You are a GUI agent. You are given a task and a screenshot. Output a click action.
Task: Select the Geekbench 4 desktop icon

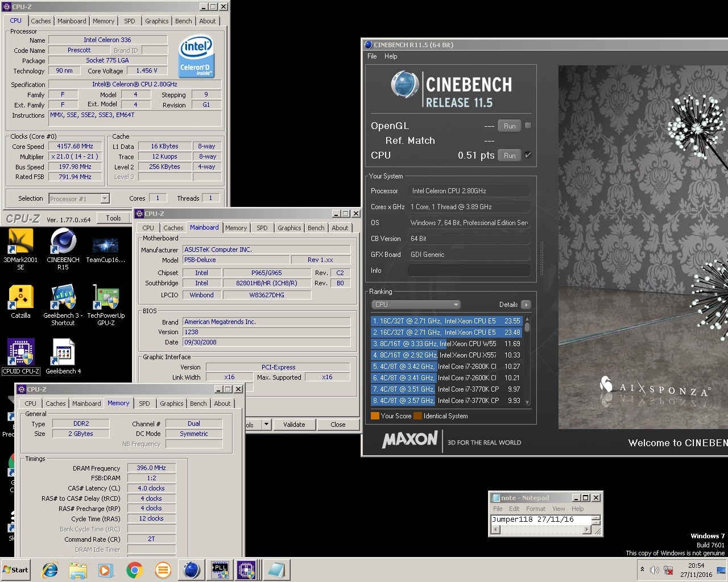point(63,356)
